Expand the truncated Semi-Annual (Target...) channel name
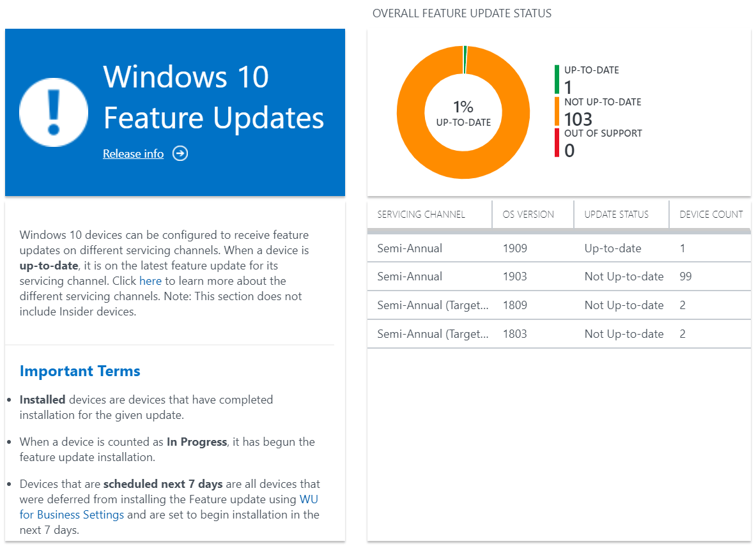Viewport: 756px width, 546px height. click(x=431, y=305)
